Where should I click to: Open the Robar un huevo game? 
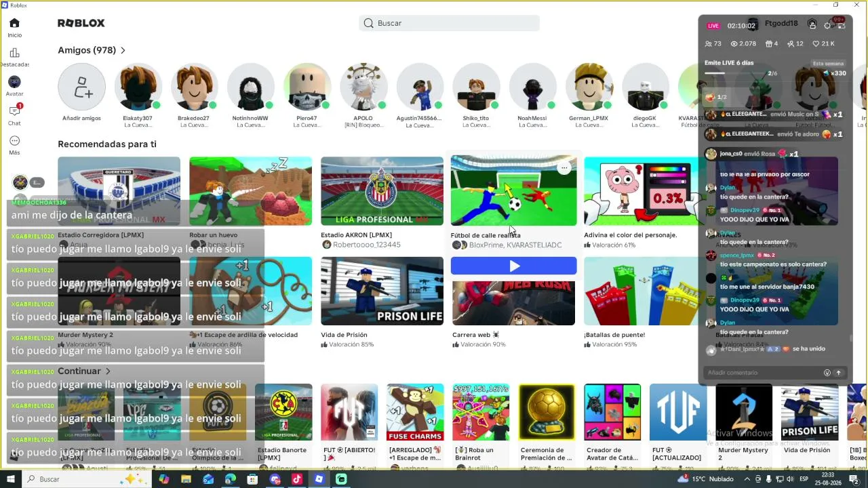click(x=250, y=191)
